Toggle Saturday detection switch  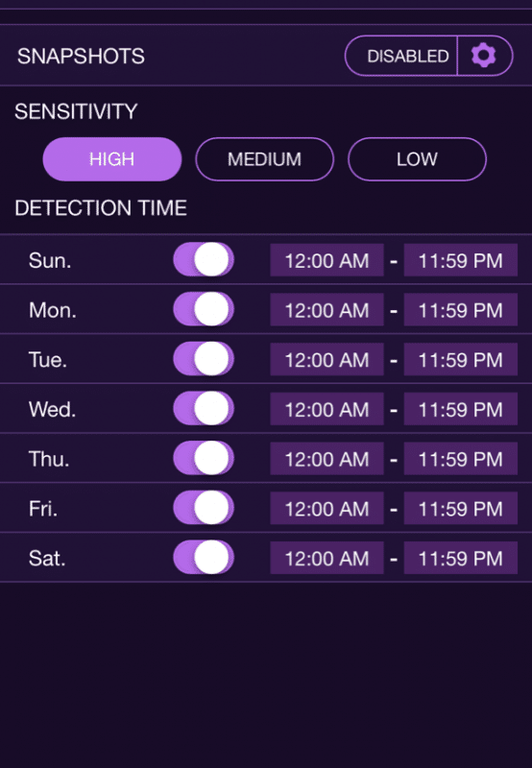pos(204,558)
